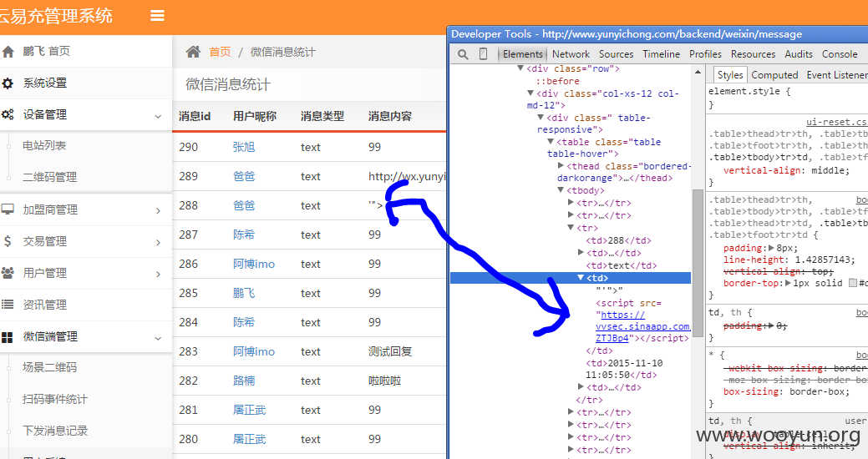Click the list icon for 资讯管理
868x459 pixels.
(x=8, y=304)
